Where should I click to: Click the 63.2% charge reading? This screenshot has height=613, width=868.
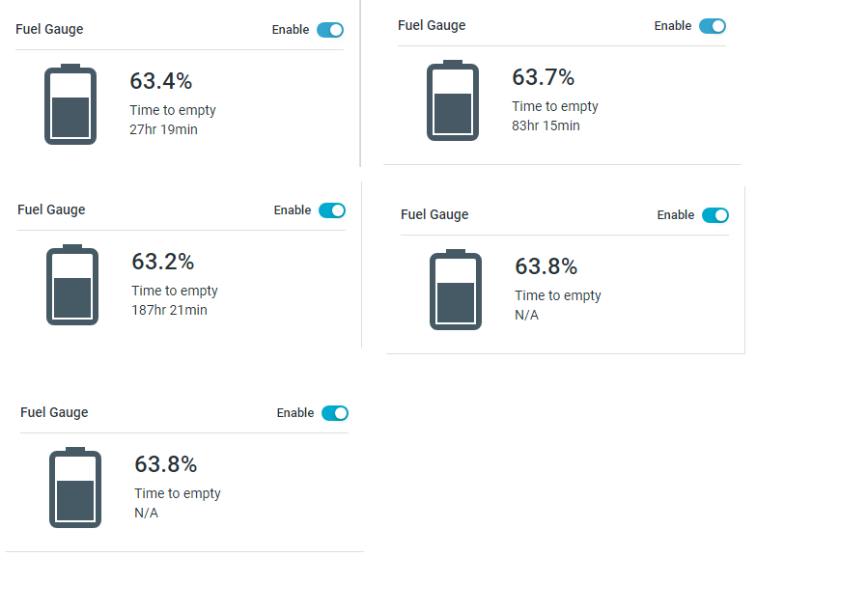(163, 262)
